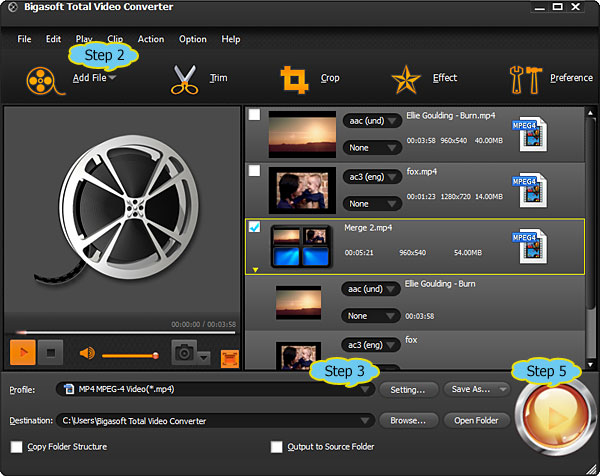Open snapshot options dropdown arrow
Image resolution: width=600 pixels, height=476 pixels.
204,358
